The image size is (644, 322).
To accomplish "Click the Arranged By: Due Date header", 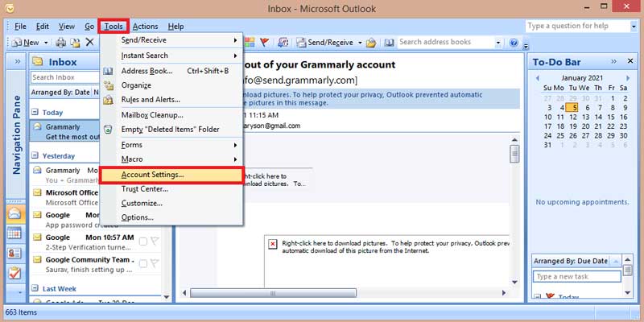I will 572,261.
